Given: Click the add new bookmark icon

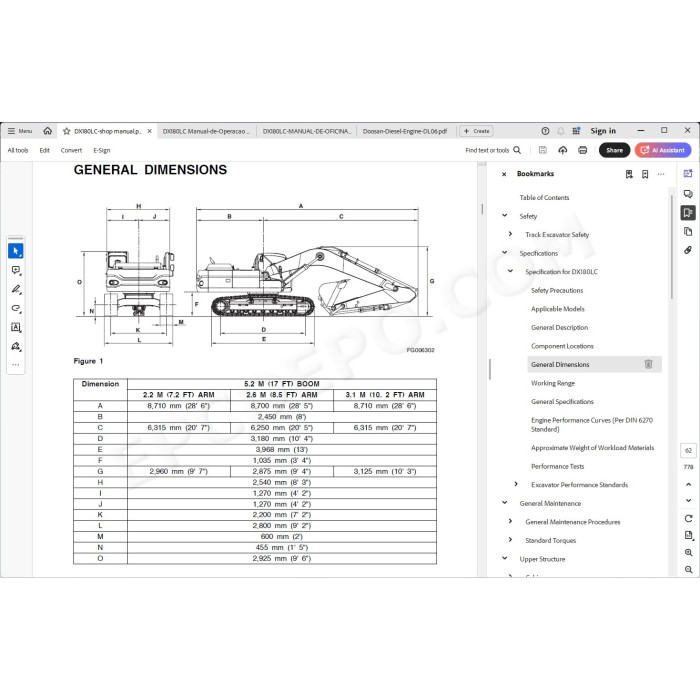Looking at the screenshot, I should point(645,174).
